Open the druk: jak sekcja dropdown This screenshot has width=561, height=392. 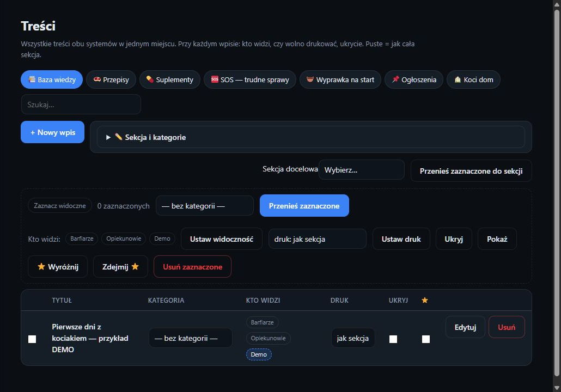point(318,239)
